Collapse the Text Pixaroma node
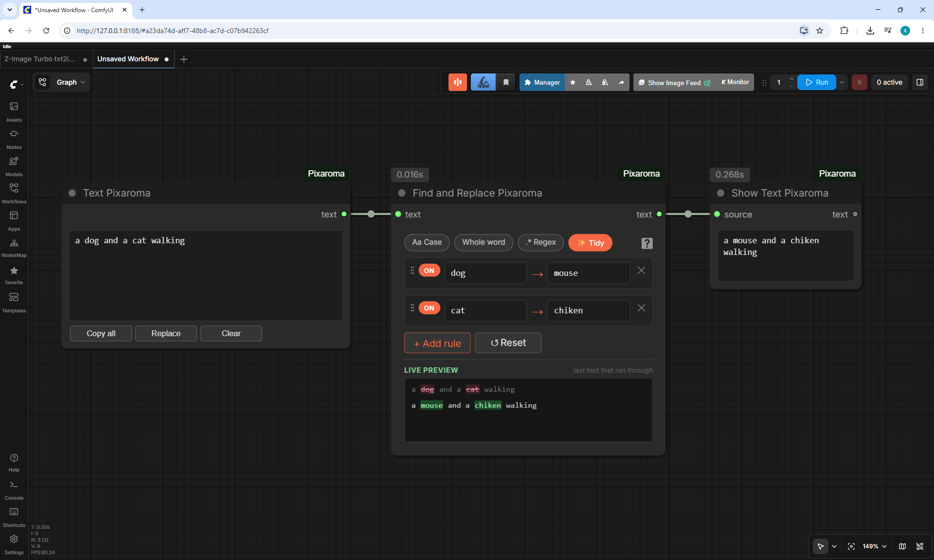 72,193
